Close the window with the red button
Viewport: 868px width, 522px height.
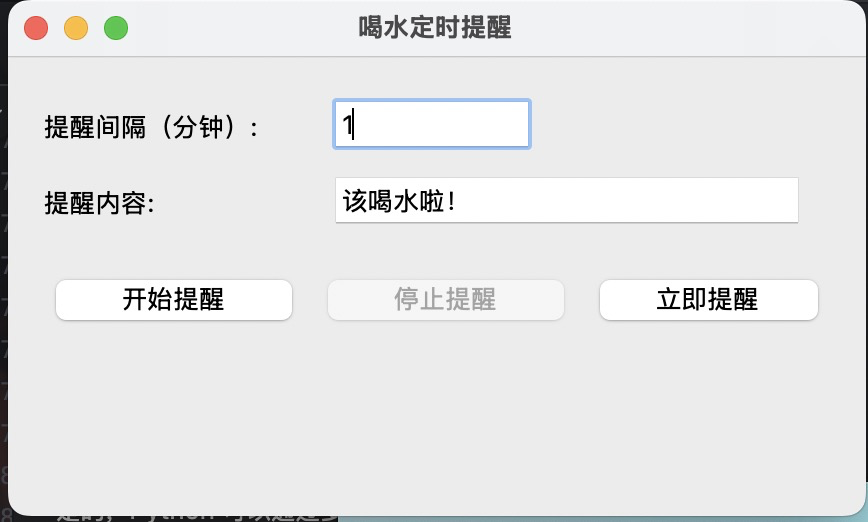(x=36, y=28)
